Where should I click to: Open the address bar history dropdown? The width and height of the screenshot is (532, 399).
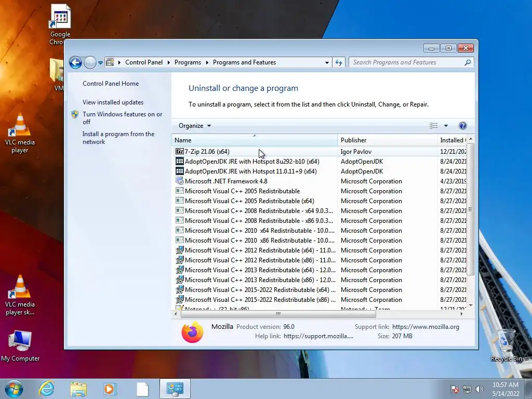point(327,62)
